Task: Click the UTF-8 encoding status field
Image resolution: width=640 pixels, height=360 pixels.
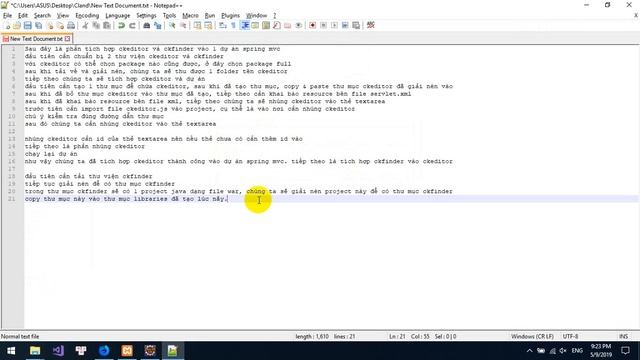Action: [x=570, y=336]
